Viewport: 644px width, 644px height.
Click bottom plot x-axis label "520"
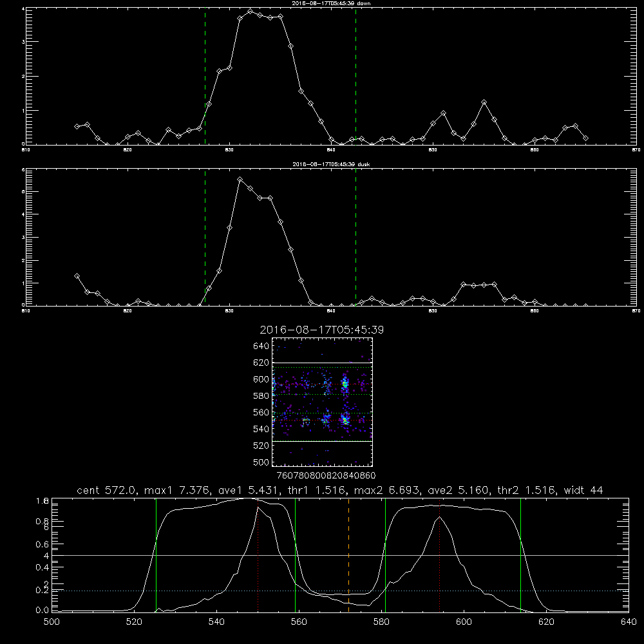click(x=134, y=622)
